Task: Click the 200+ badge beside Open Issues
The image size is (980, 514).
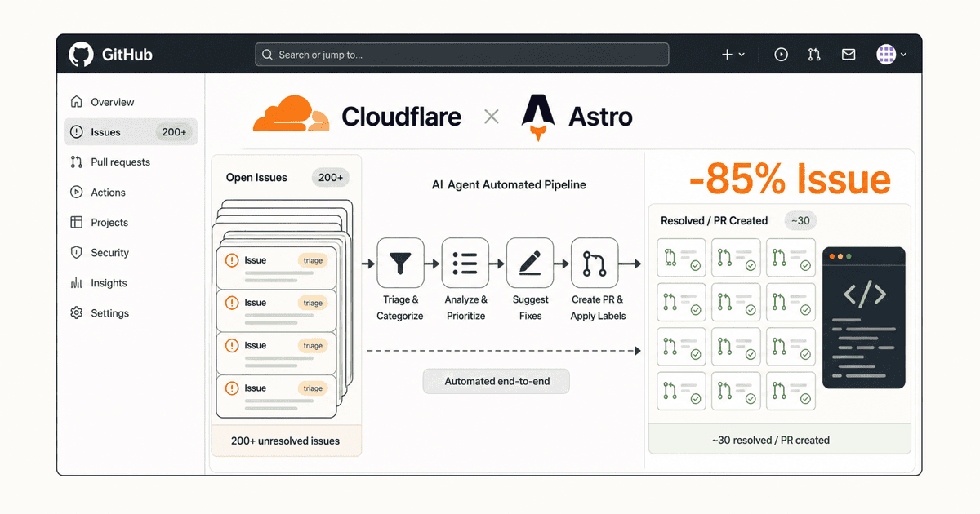Action: (x=331, y=177)
